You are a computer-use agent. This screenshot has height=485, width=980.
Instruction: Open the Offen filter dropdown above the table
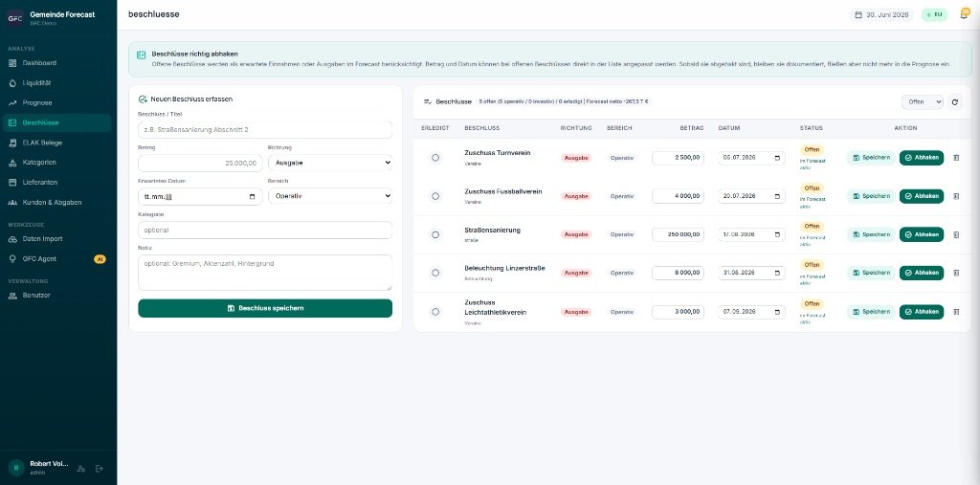922,101
